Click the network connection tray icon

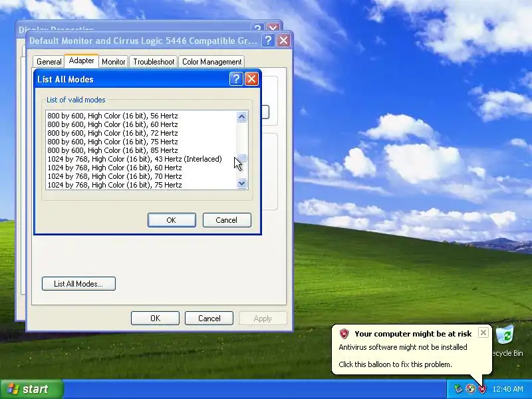click(x=458, y=389)
